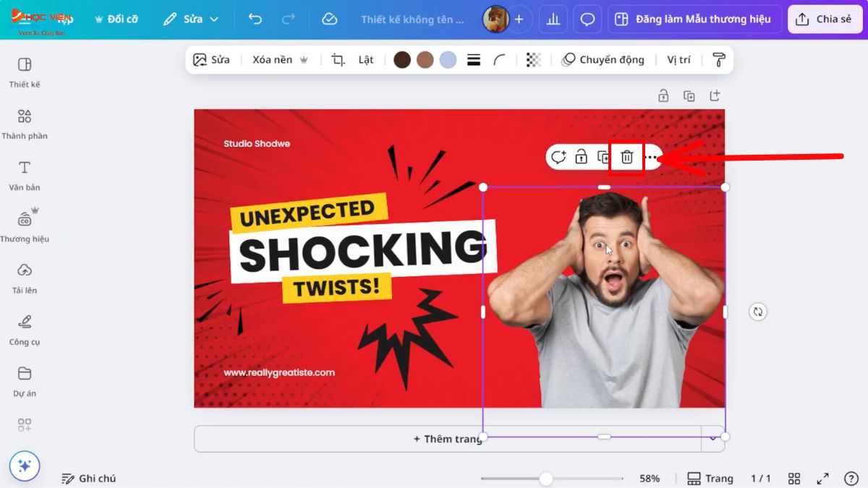Open the Thiết kế sidebar panel

point(25,72)
